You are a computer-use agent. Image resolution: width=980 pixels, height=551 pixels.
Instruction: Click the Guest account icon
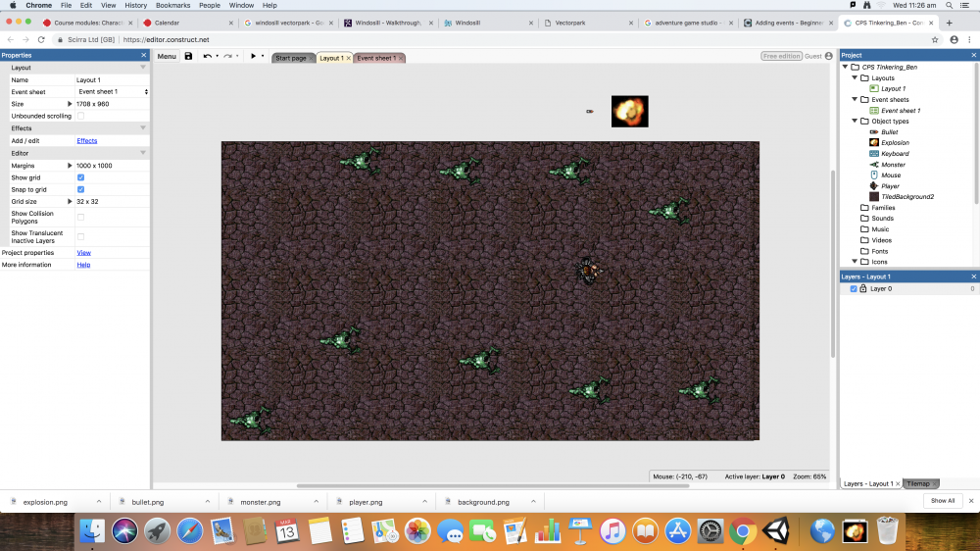tap(829, 56)
